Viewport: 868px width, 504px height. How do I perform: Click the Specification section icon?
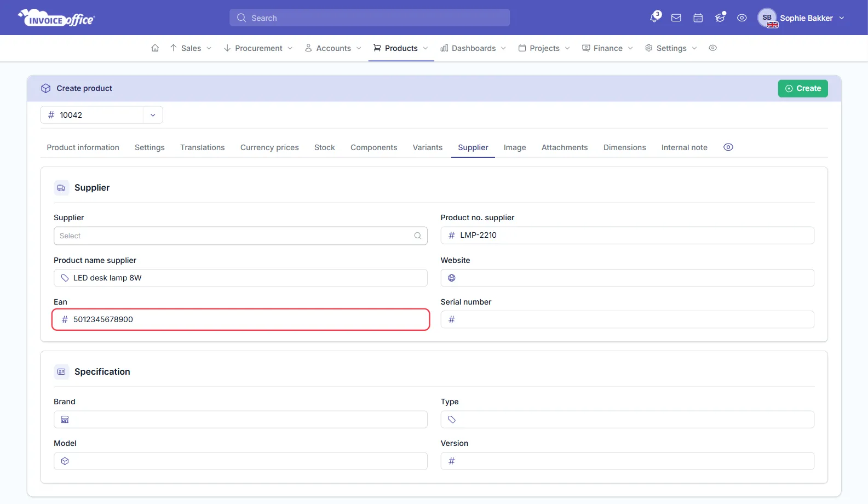click(61, 371)
